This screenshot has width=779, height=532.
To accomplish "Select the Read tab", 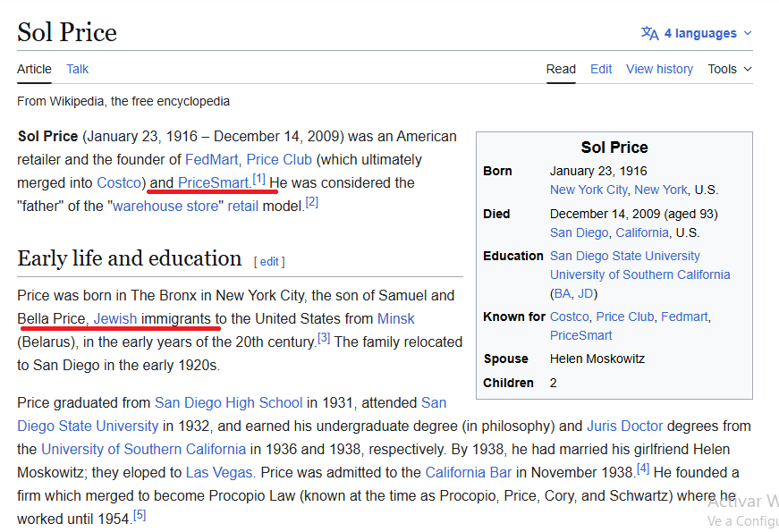I will tap(561, 69).
